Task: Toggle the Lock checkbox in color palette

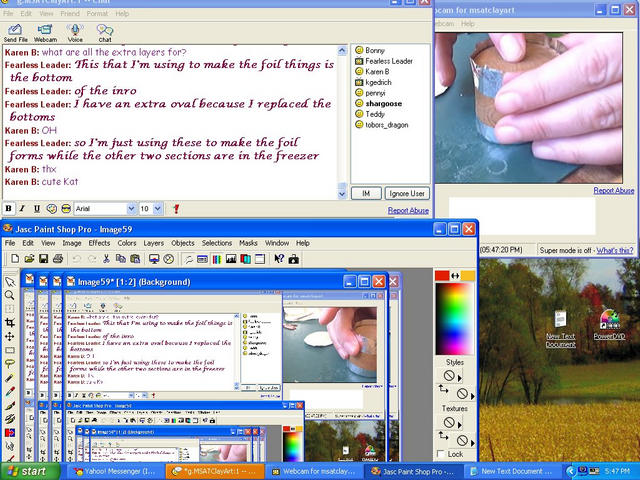Action: tap(441, 454)
